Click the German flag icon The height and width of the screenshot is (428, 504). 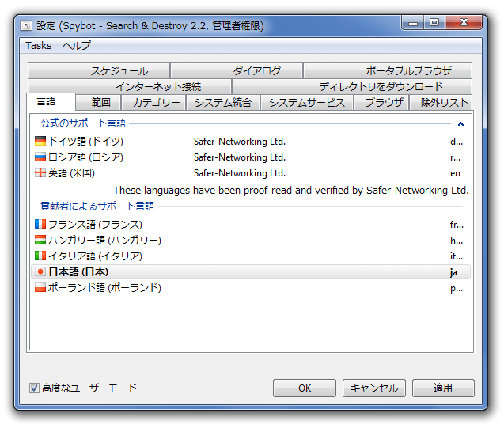pos(40,141)
